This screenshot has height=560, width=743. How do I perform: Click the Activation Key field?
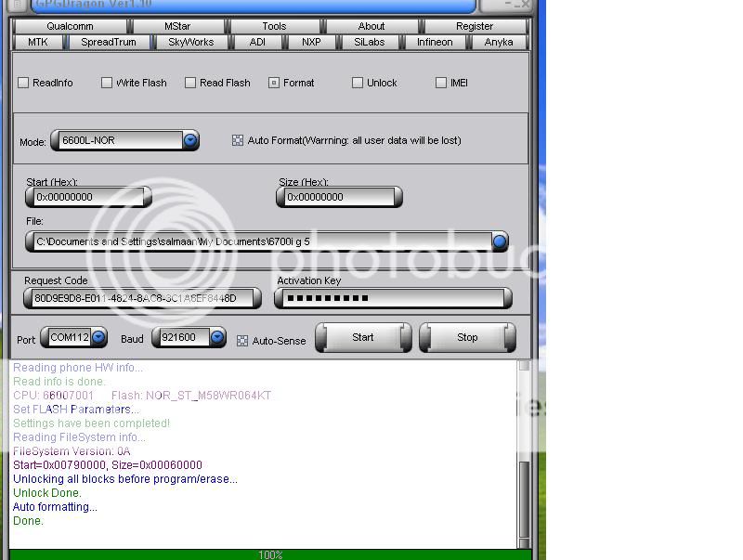coord(393,298)
